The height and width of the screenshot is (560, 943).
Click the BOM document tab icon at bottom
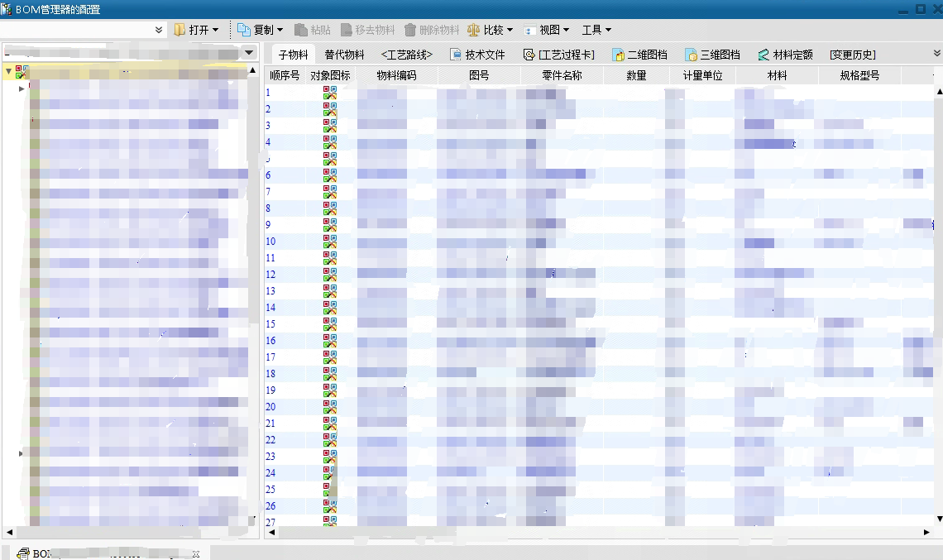point(23,553)
